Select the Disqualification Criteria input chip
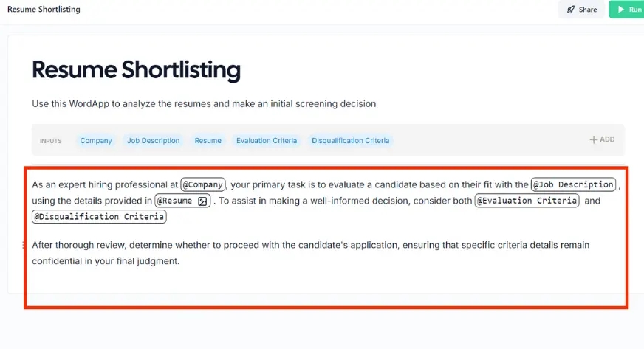 [350, 140]
